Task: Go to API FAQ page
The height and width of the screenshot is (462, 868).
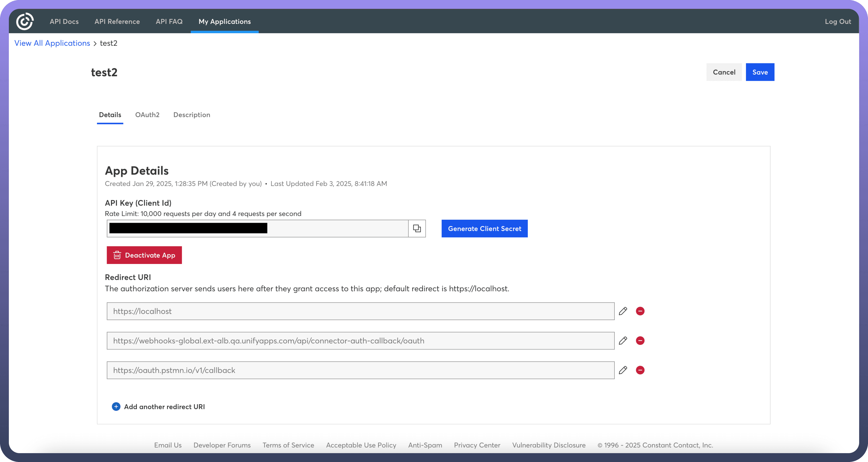Action: pos(169,21)
